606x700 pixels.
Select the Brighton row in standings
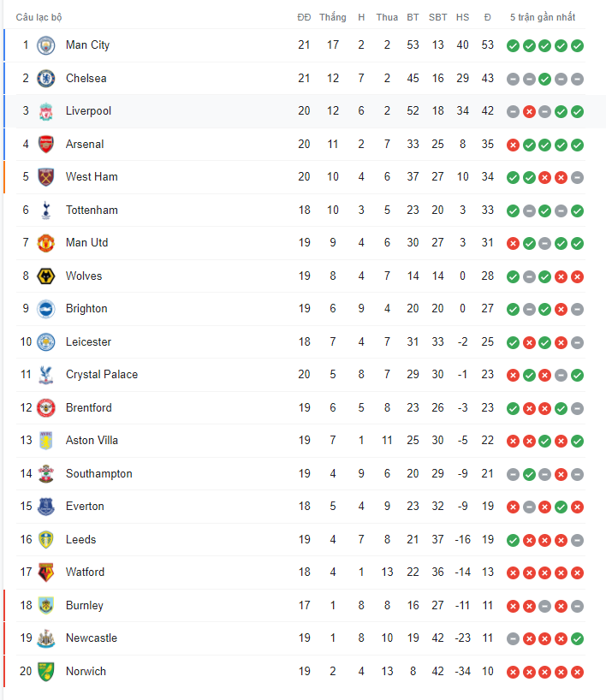pos(300,309)
